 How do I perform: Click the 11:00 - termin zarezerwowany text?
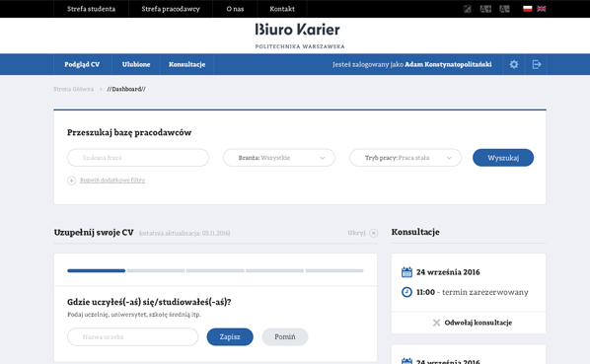tap(473, 292)
